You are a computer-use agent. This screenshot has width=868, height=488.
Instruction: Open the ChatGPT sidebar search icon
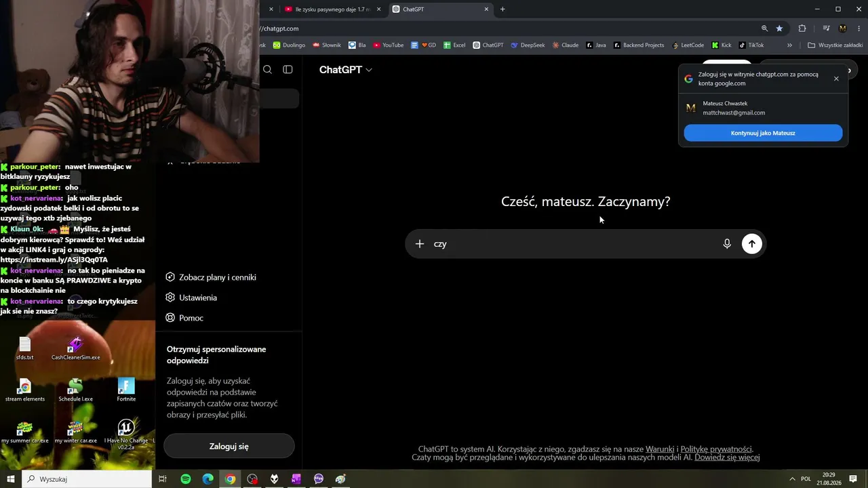pos(268,70)
